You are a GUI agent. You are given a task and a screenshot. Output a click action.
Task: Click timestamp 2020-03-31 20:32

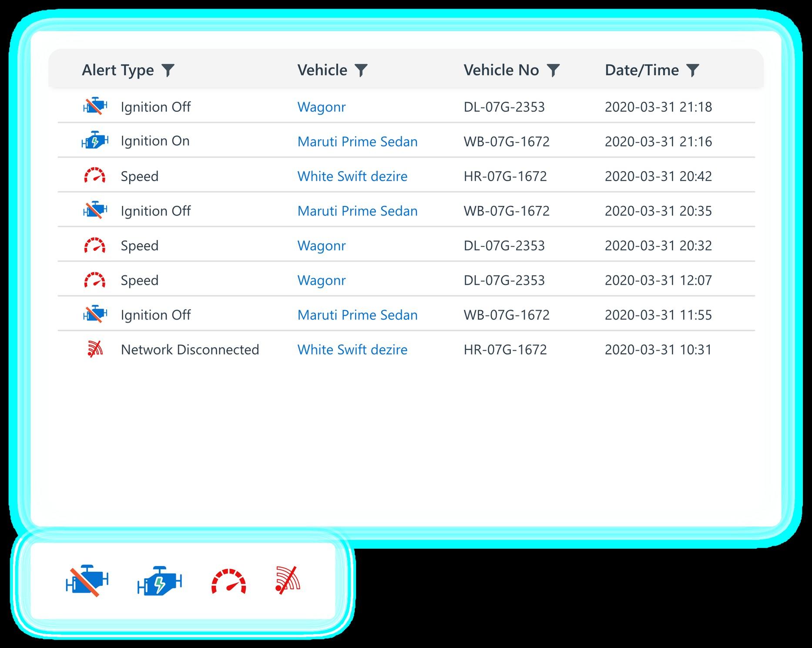coord(658,246)
